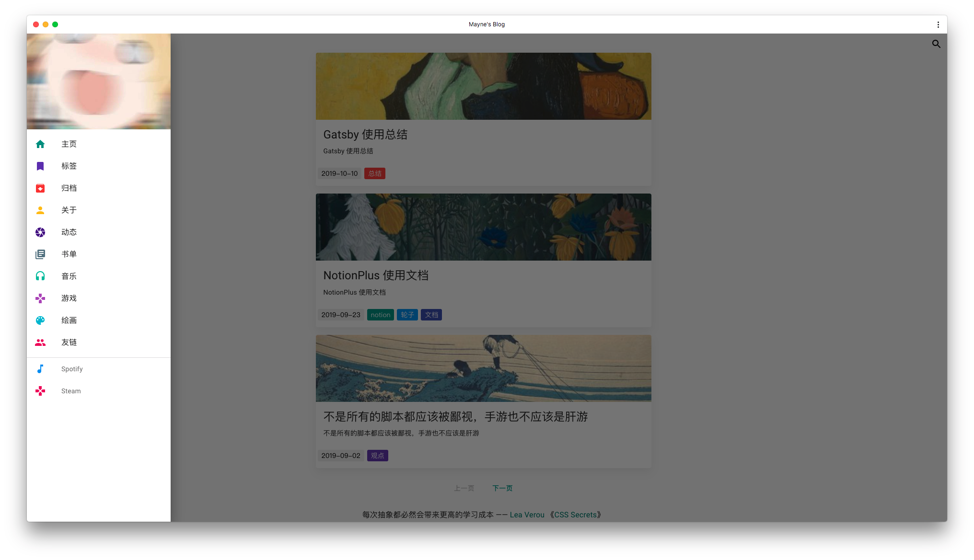Viewport: 974px width, 560px height.
Task: Click the blue 轮子 tag
Action: coord(407,315)
